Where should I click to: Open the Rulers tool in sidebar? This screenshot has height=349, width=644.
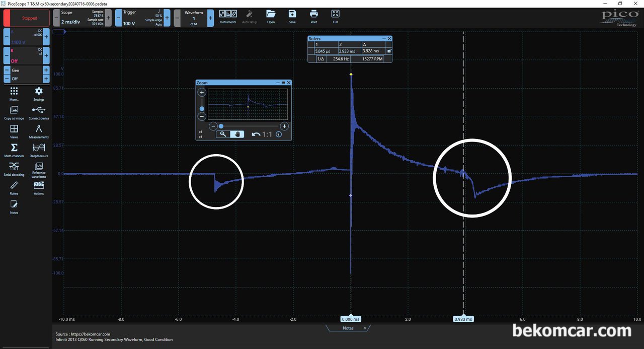(14, 188)
